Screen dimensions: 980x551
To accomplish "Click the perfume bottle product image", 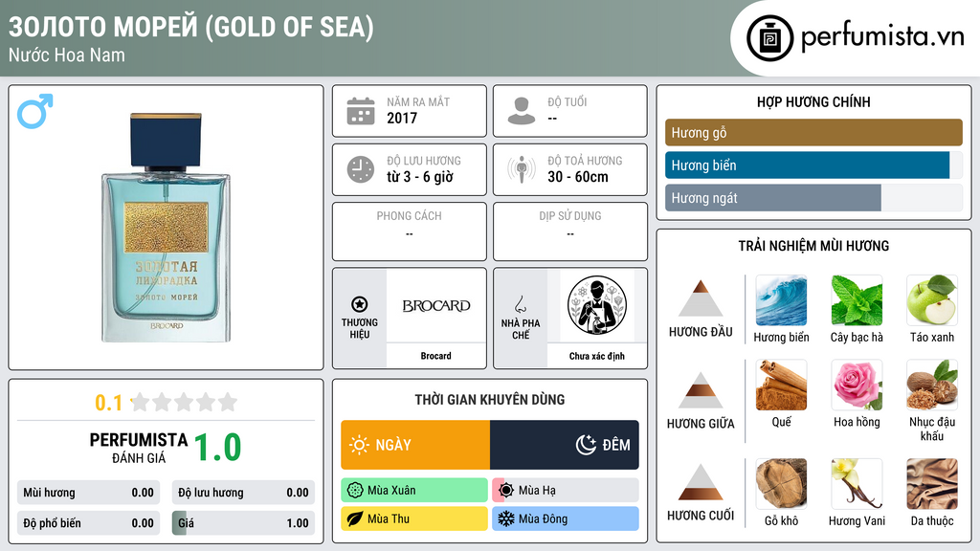I will (x=167, y=228).
